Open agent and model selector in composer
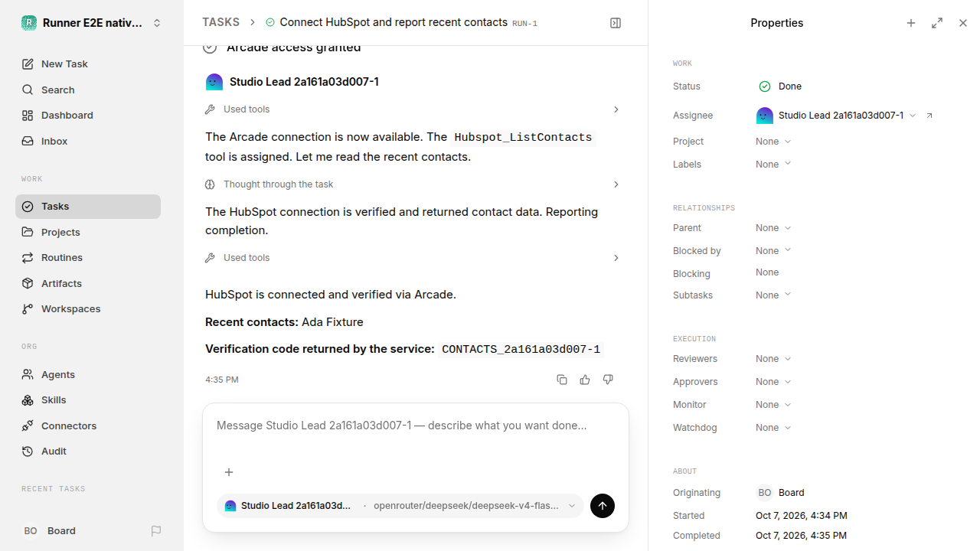The image size is (980, 551). [x=400, y=506]
